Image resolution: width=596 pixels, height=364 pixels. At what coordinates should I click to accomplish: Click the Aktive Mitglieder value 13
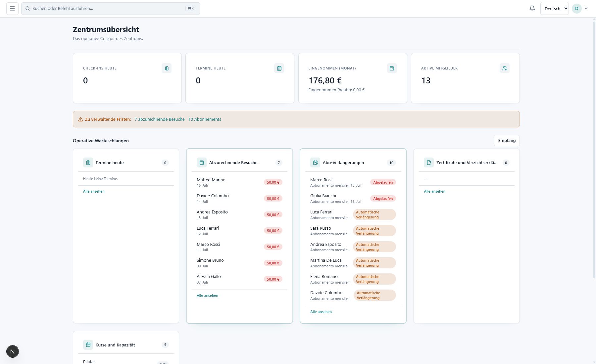click(x=426, y=80)
